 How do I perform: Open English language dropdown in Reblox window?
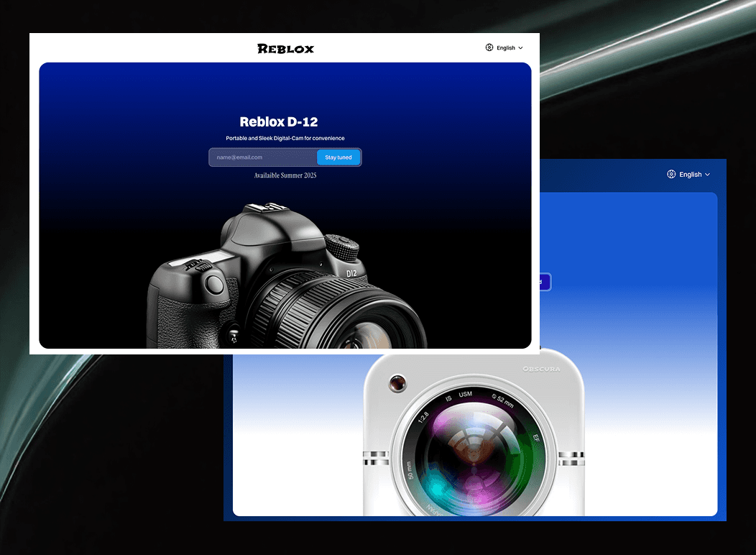504,47
